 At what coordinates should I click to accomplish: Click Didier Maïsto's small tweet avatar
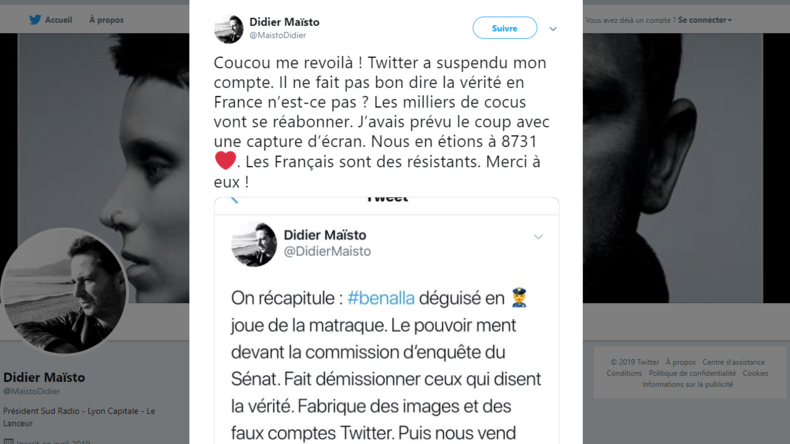[228, 29]
